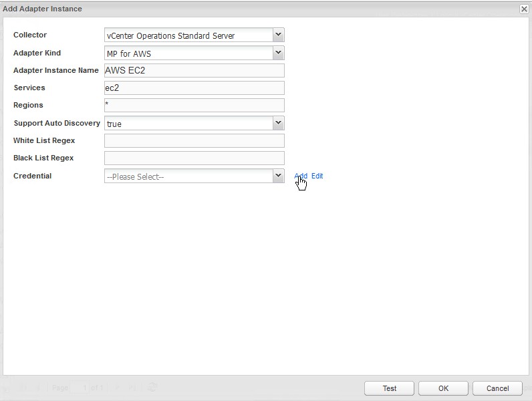Jump to the last page arrow

(x=132, y=388)
